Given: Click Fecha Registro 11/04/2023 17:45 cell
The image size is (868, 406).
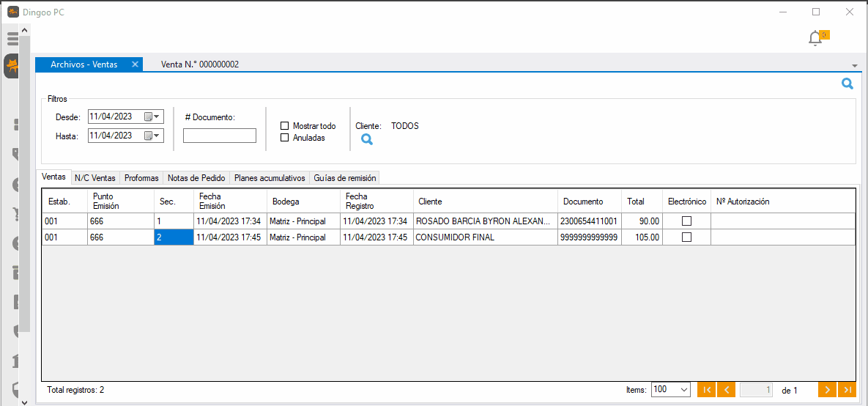Looking at the screenshot, I should coord(376,237).
